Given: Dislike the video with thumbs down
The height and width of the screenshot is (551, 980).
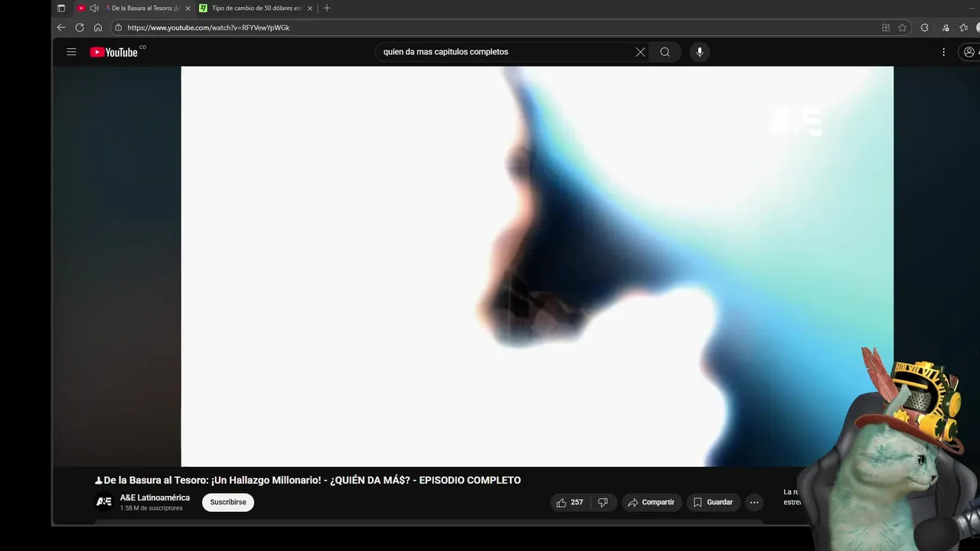Looking at the screenshot, I should 603,503.
